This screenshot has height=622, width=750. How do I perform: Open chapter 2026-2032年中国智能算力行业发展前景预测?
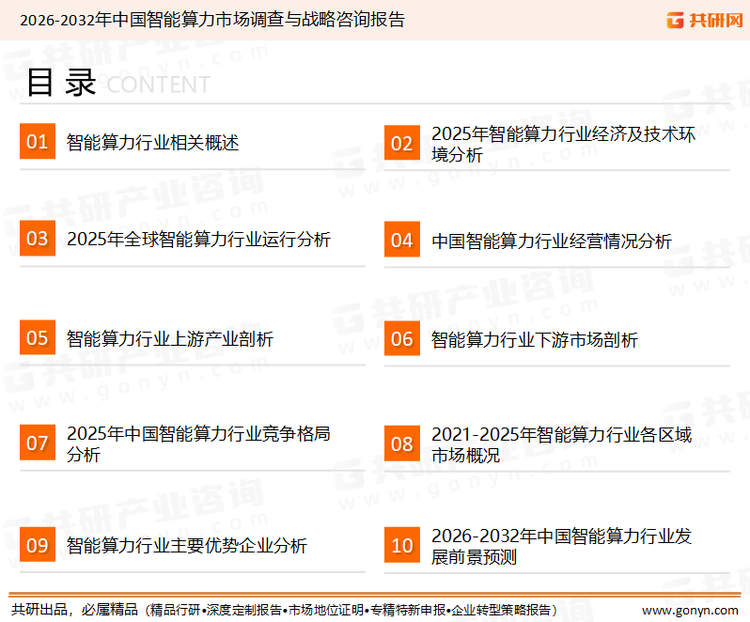pos(562,546)
